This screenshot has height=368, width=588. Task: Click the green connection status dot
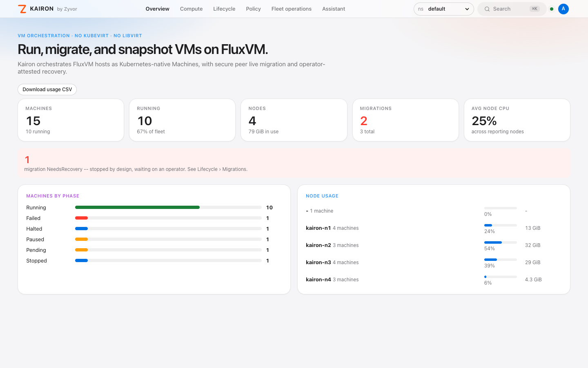[x=552, y=9]
